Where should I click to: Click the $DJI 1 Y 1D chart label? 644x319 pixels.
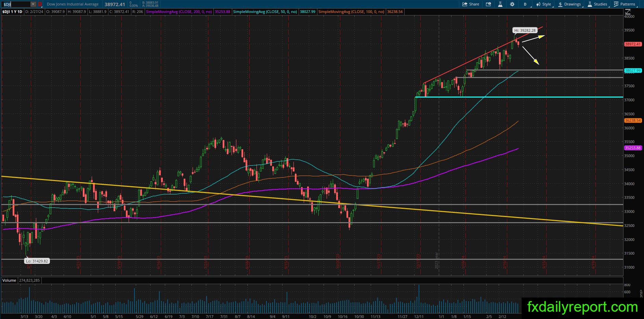tap(12, 12)
